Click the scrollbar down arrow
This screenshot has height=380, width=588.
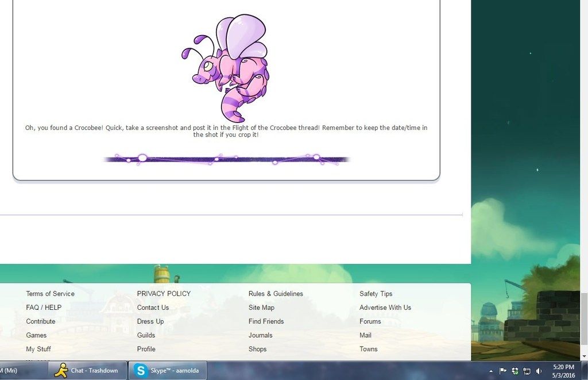[584, 356]
